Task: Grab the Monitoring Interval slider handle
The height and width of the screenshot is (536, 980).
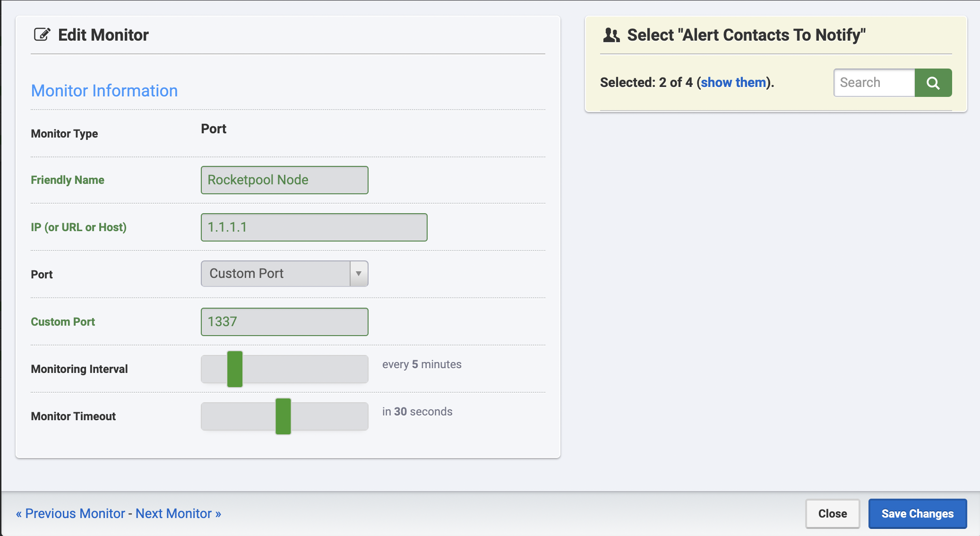Action: [x=235, y=369]
